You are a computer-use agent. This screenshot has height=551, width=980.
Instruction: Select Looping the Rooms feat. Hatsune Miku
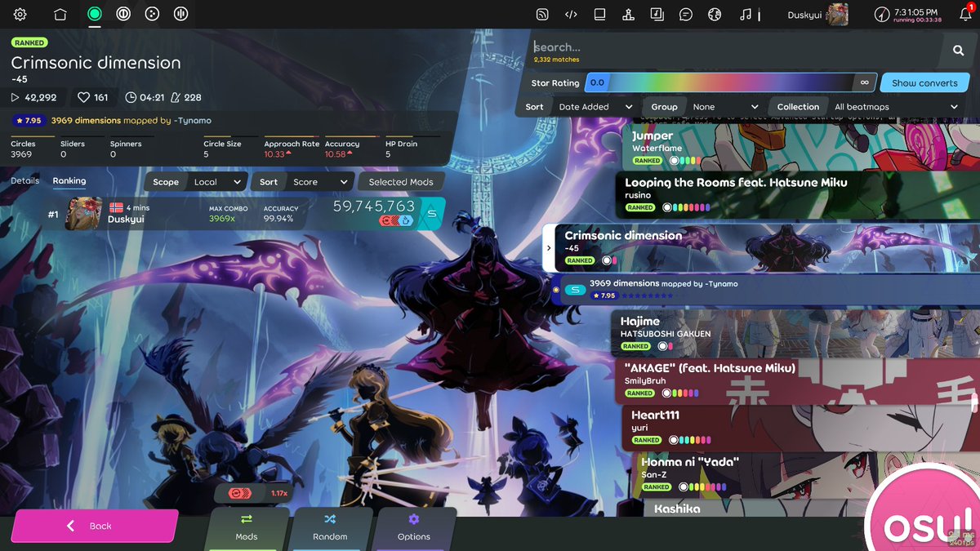coord(797,194)
